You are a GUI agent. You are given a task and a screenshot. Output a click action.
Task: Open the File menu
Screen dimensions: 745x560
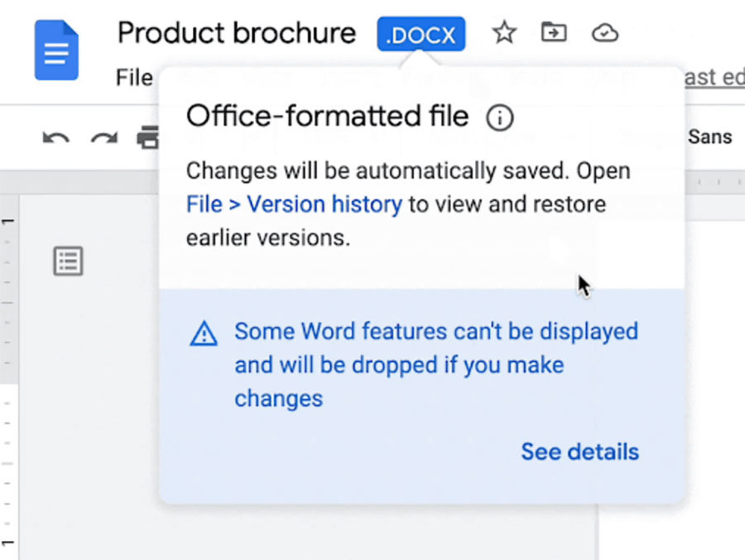pos(134,78)
